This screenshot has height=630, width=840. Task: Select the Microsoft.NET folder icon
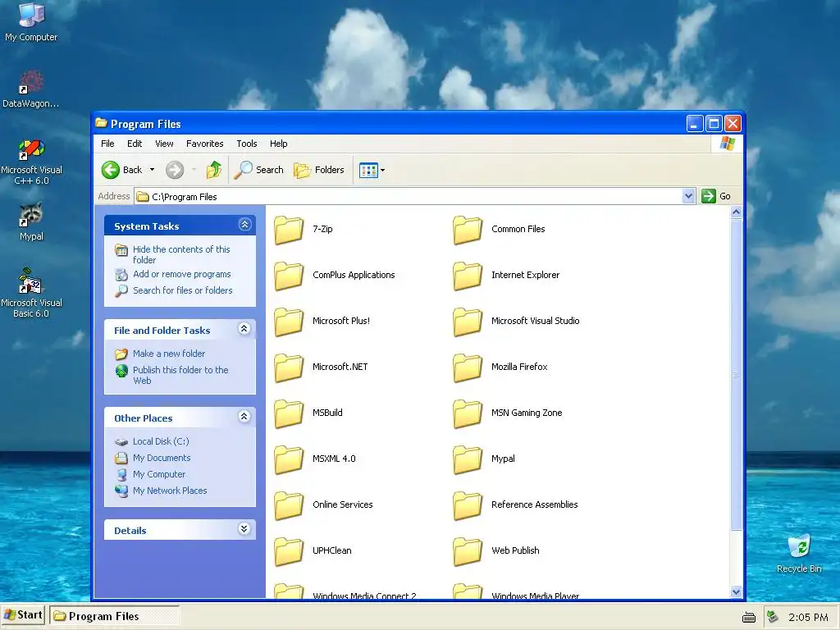(289, 368)
